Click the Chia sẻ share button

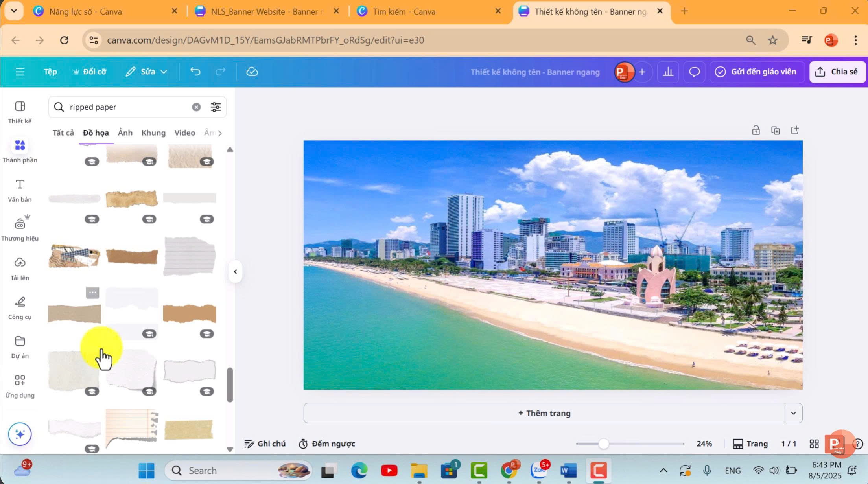(837, 72)
